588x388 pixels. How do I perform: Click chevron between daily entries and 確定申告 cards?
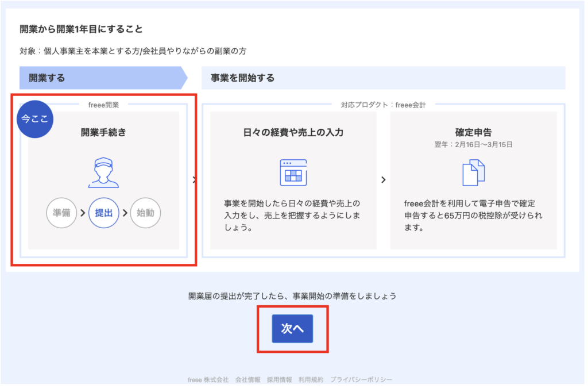point(383,180)
